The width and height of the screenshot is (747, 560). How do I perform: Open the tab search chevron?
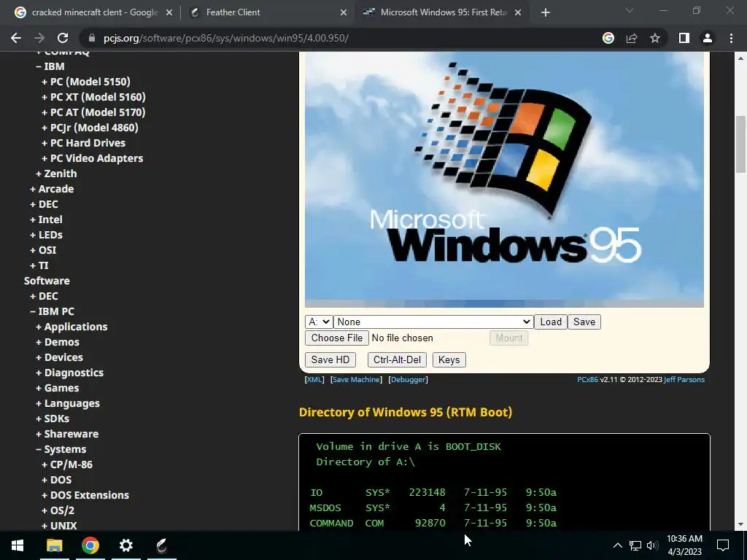click(x=630, y=10)
